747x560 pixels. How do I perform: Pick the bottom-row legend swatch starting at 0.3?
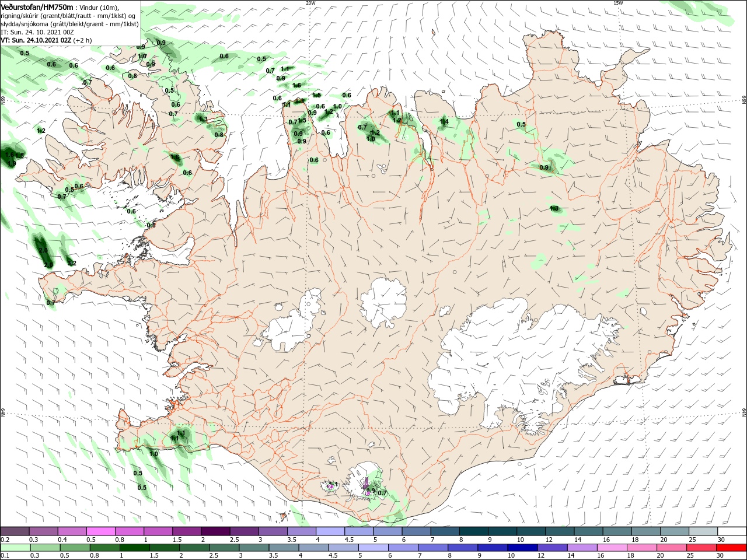click(x=44, y=548)
